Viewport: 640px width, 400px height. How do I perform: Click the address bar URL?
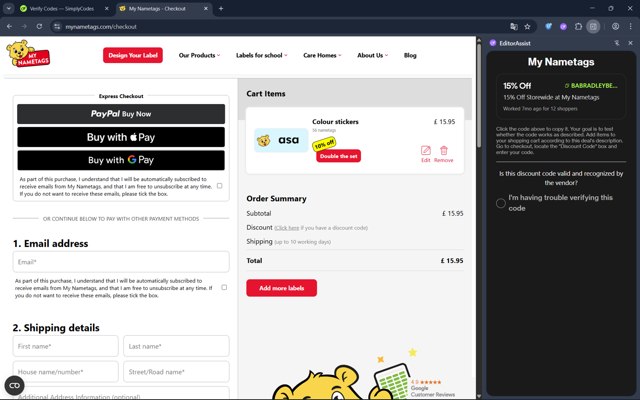(x=101, y=27)
